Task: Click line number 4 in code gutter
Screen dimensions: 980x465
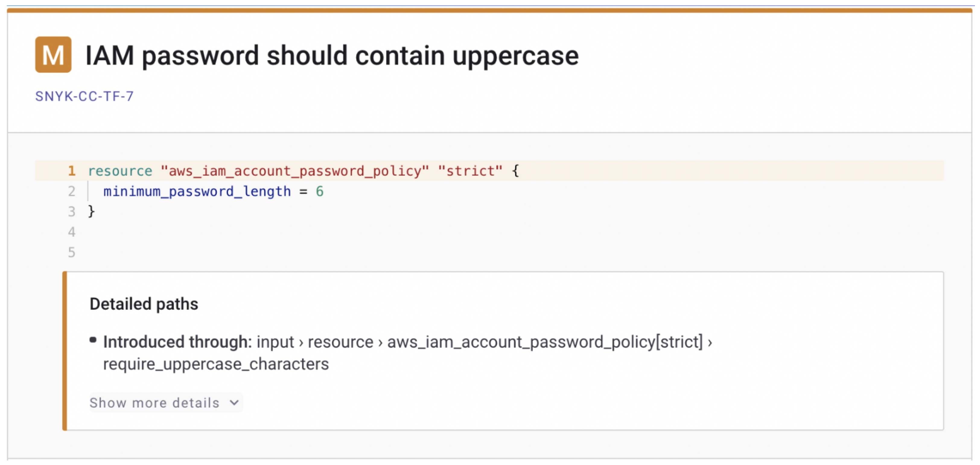Action: 72,232
